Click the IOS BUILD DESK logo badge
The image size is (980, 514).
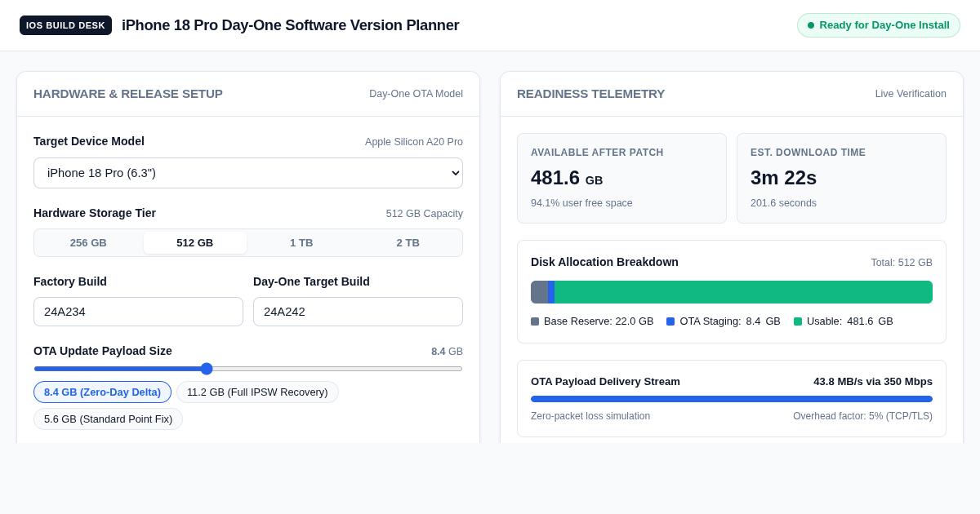coord(65,25)
